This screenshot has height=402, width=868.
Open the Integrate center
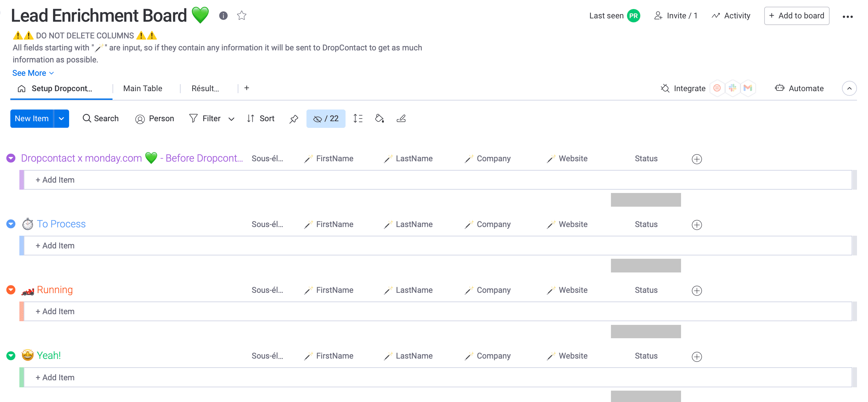point(683,88)
